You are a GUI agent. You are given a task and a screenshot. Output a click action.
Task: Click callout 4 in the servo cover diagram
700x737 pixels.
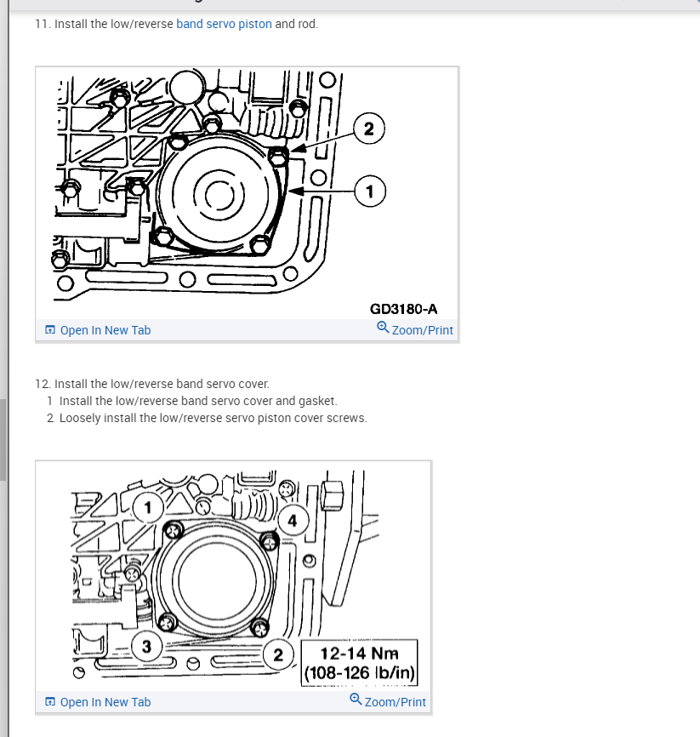pyautogui.click(x=293, y=521)
